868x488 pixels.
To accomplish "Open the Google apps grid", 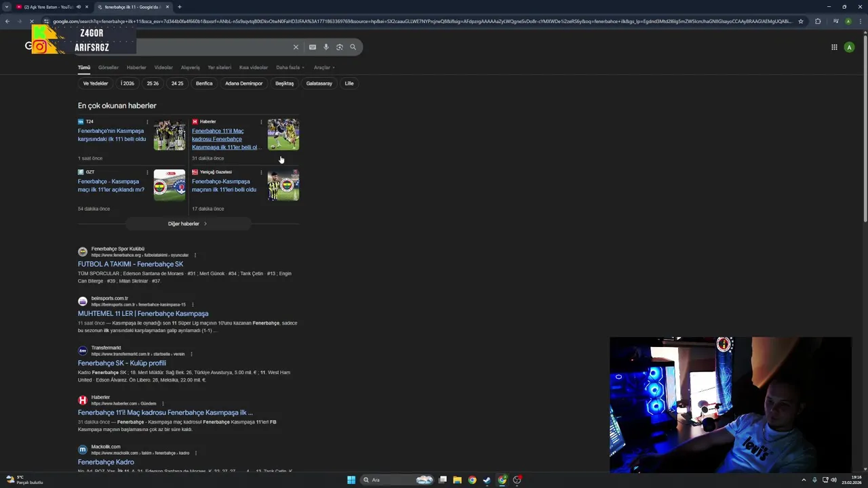I will (x=834, y=47).
